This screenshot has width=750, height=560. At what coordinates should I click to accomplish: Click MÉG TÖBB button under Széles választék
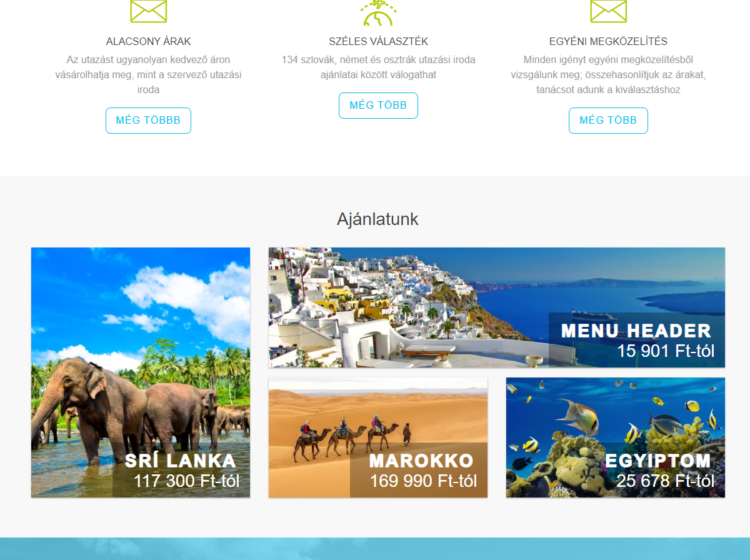point(378,106)
